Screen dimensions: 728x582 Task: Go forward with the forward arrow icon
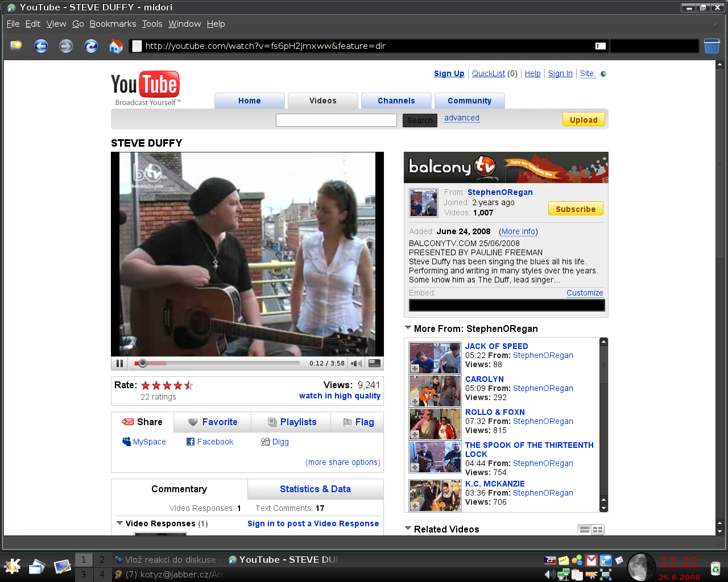pyautogui.click(x=66, y=46)
